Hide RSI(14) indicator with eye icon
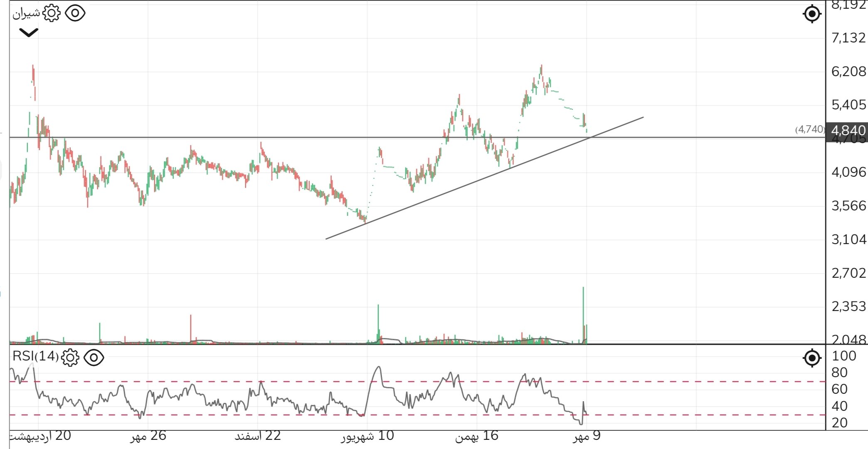868x449 pixels. point(94,357)
